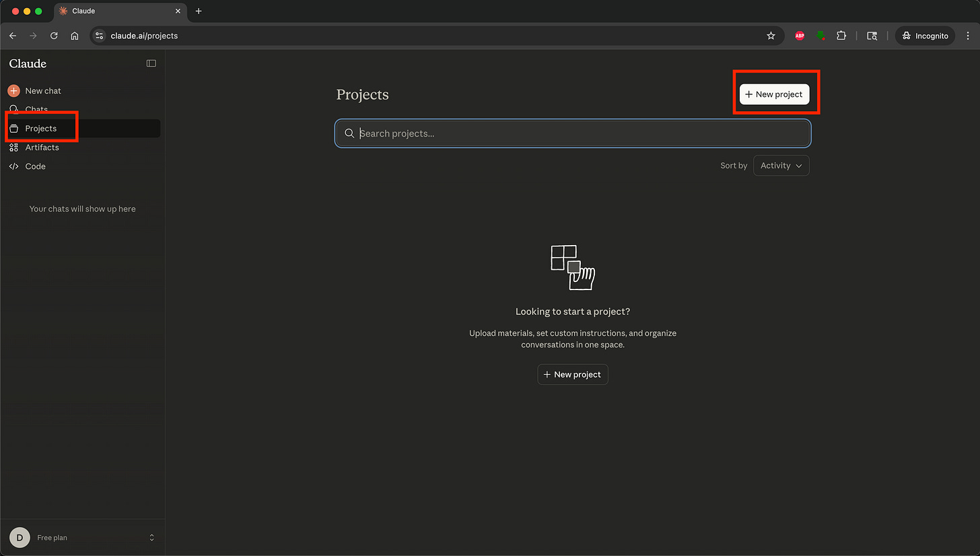Select the Projects item in sidebar
980x556 pixels.
(41, 128)
